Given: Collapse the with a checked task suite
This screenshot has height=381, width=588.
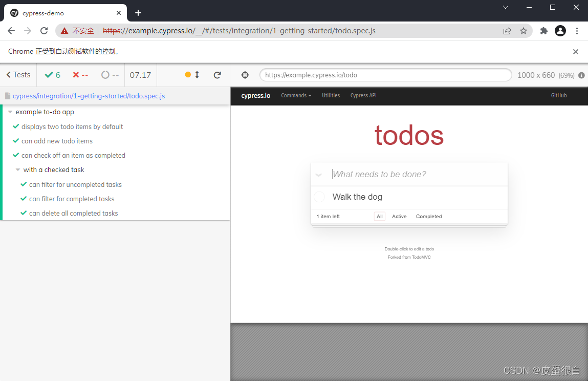Looking at the screenshot, I should 17,170.
